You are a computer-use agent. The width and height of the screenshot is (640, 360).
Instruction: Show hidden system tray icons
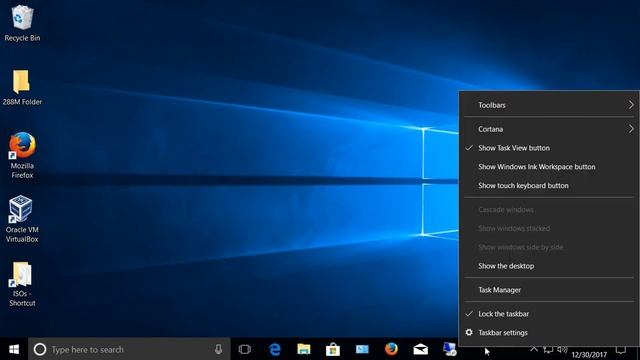(534, 349)
